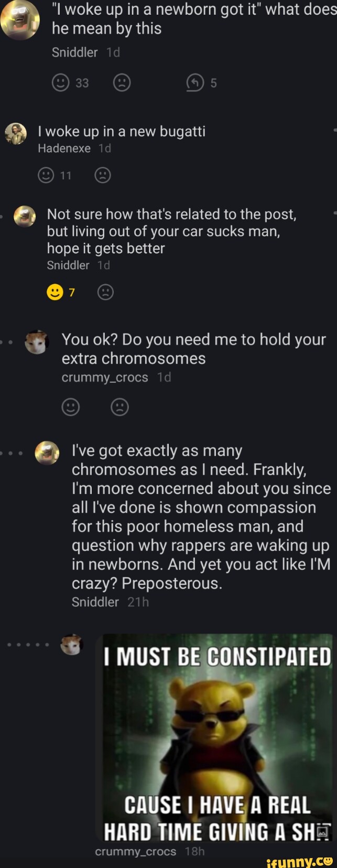Open crummy_crocs username under the meme image

[x=135, y=851]
